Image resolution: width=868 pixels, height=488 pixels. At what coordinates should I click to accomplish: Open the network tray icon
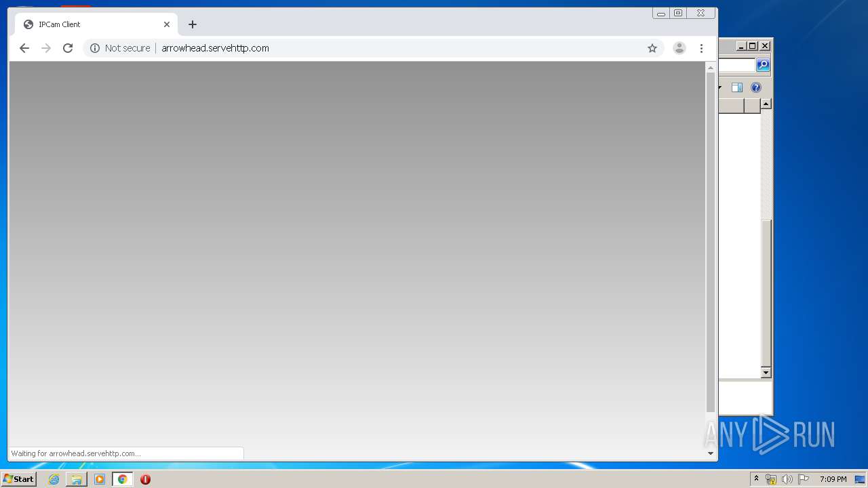pyautogui.click(x=771, y=479)
